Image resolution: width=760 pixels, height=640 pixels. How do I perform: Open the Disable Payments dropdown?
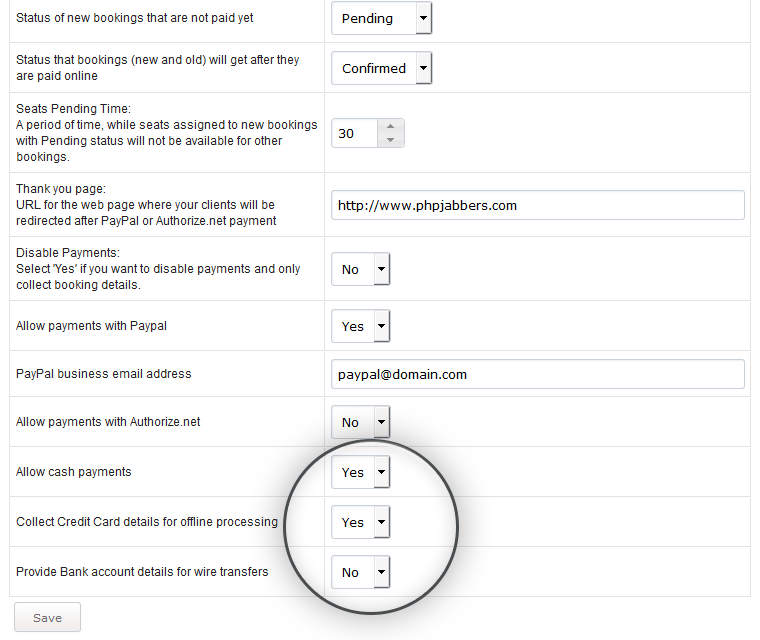pos(361,269)
